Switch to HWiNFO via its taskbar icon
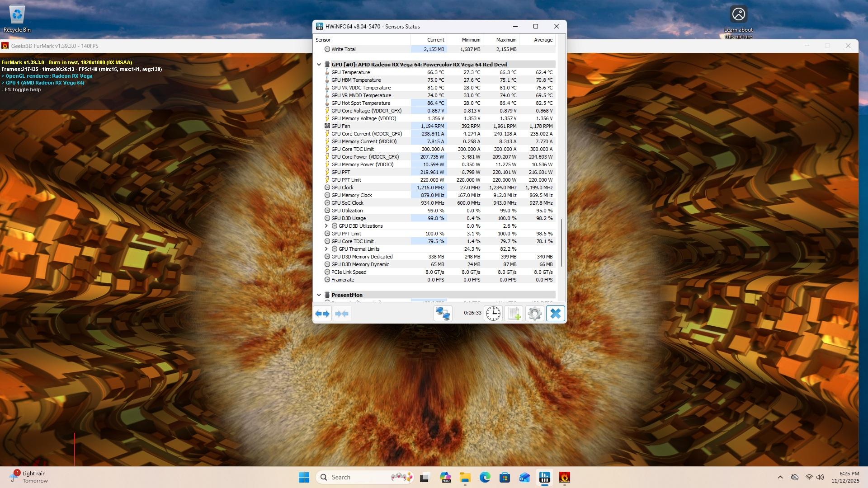868x488 pixels. [545, 477]
